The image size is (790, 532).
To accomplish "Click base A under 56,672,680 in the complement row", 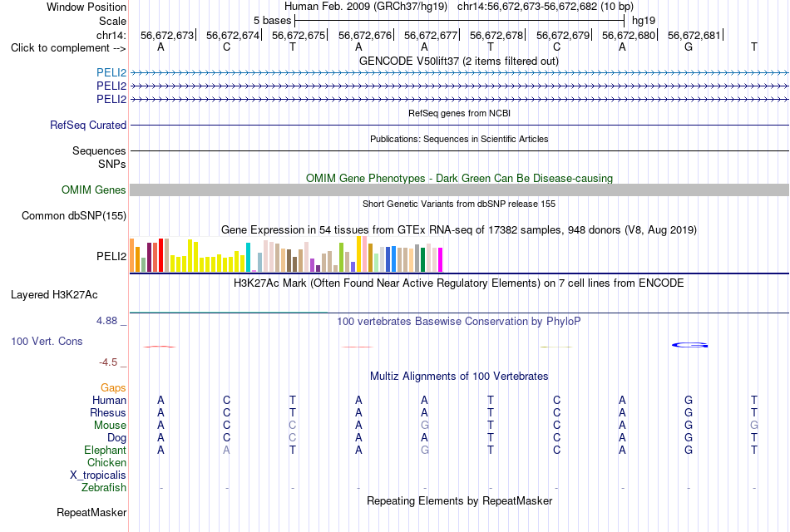I will (x=622, y=47).
